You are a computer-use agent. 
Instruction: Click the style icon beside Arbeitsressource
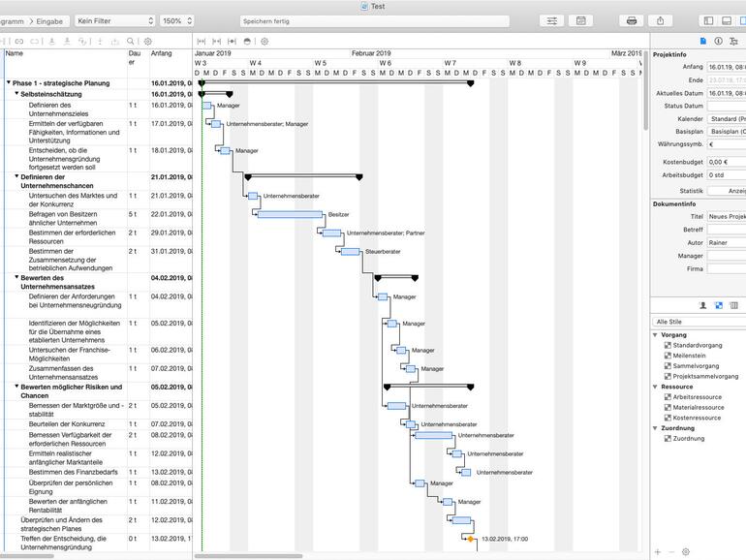668,397
